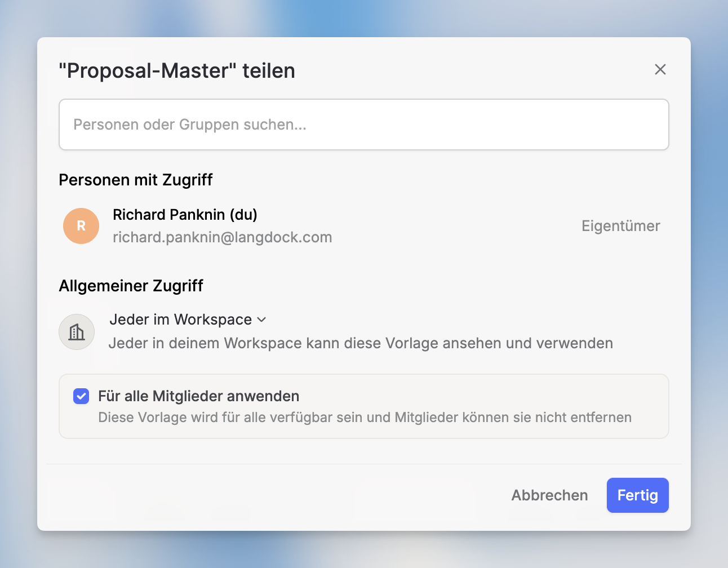
Task: Click the workspace building icon under Allgemeiner Zugriff
Action: click(76, 331)
